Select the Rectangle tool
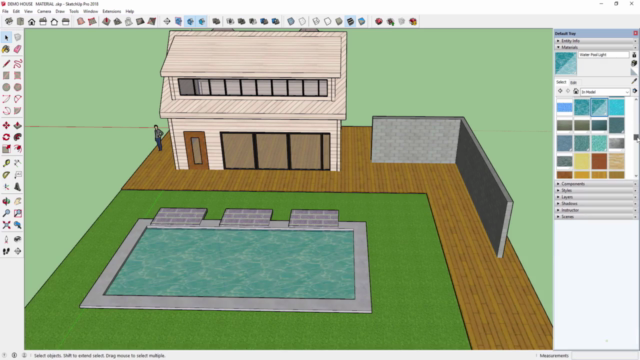 coord(6,76)
